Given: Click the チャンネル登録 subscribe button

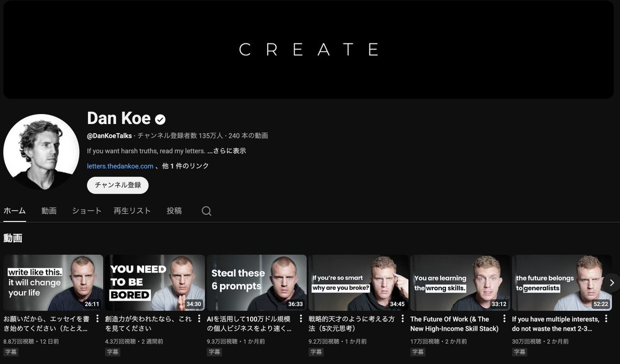Looking at the screenshot, I should click(x=118, y=185).
